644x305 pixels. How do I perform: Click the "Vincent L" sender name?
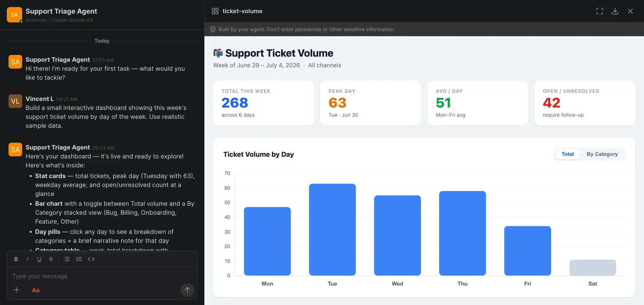point(40,99)
